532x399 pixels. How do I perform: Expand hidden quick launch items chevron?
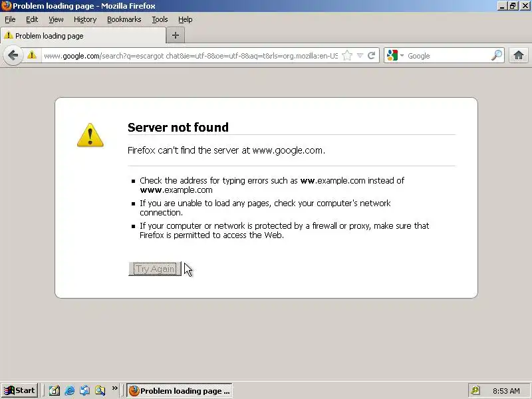[x=115, y=388]
